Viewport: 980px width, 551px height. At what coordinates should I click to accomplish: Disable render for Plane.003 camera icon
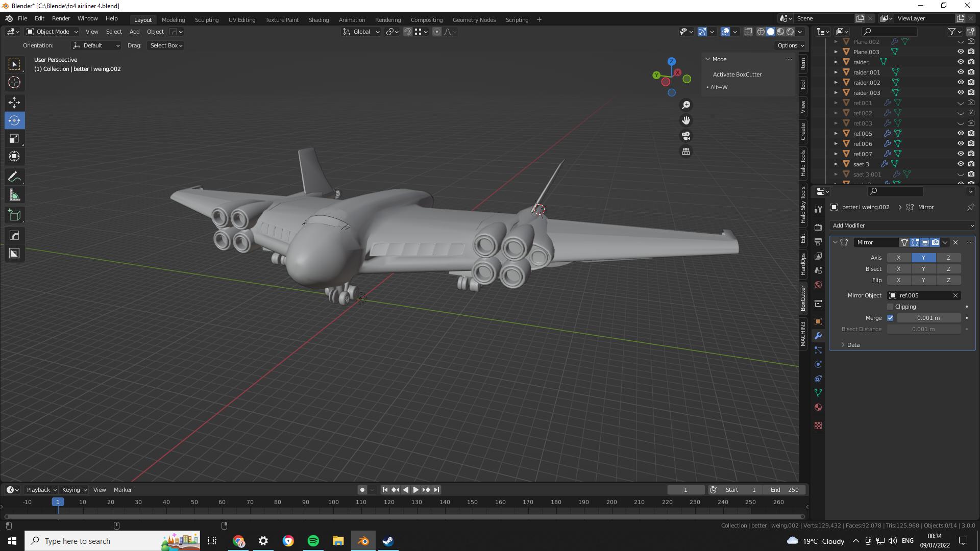point(971,52)
